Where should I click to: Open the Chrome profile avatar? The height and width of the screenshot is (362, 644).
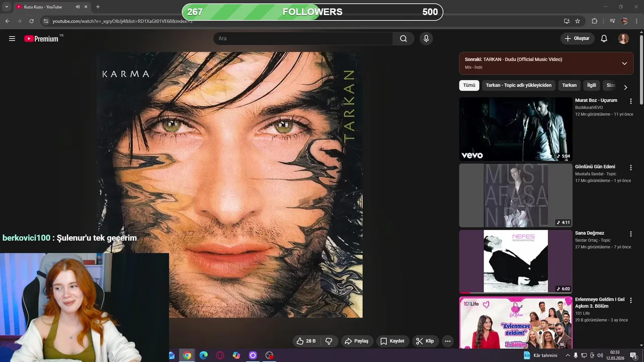click(624, 21)
